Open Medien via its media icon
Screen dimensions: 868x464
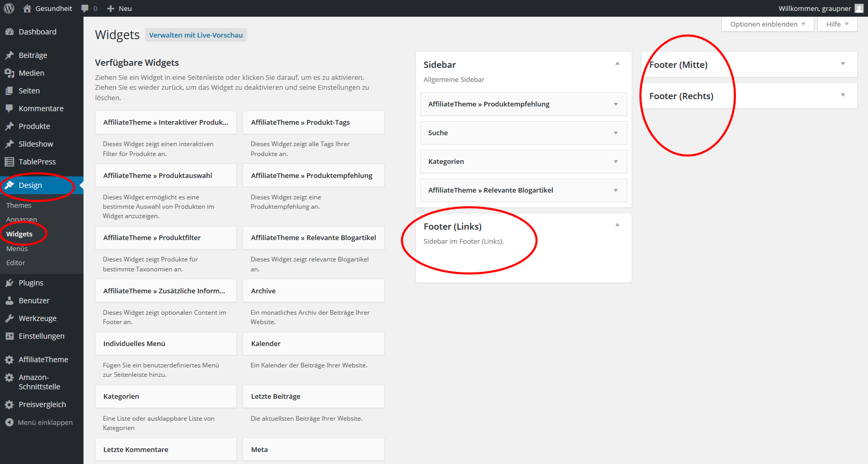click(x=9, y=73)
